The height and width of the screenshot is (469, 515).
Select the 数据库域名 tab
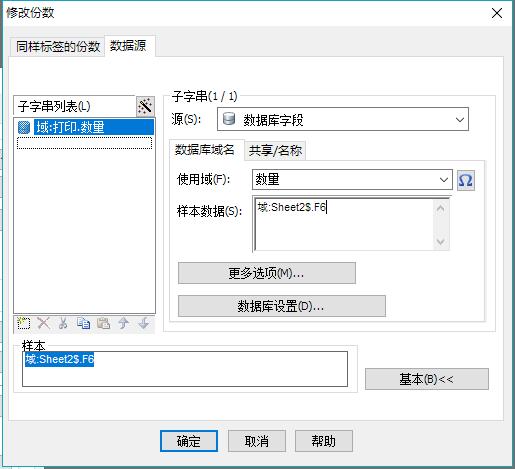pos(205,150)
